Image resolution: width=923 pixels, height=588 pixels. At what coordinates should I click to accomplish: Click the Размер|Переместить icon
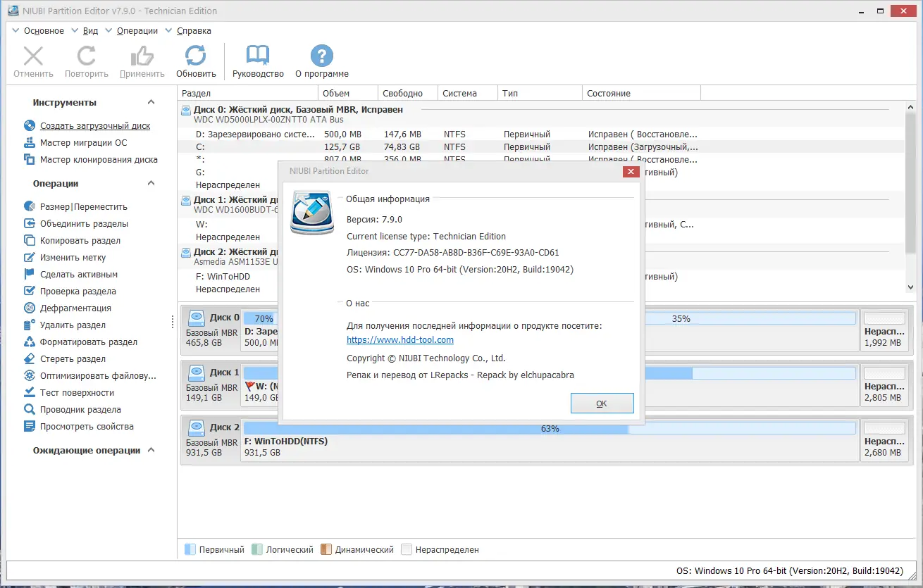[x=30, y=207]
